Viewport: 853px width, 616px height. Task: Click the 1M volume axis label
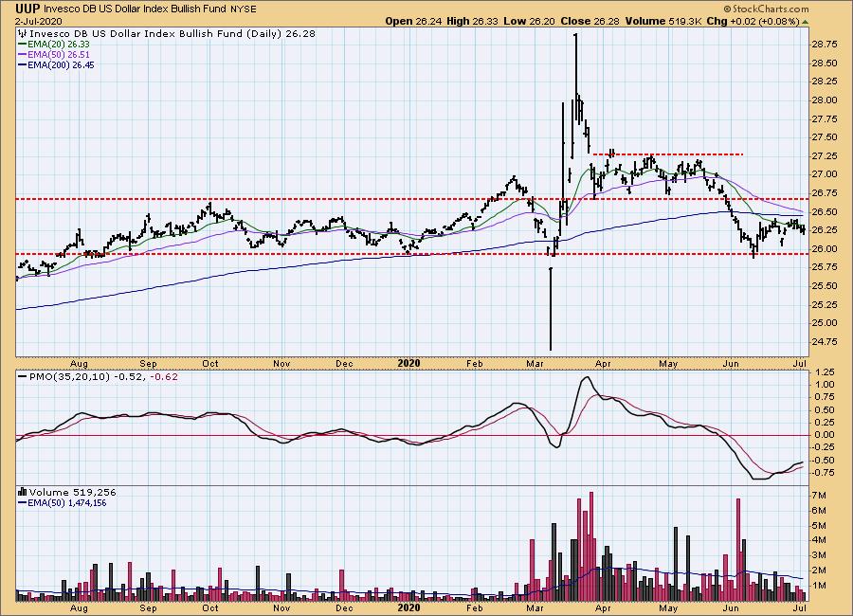coord(819,586)
